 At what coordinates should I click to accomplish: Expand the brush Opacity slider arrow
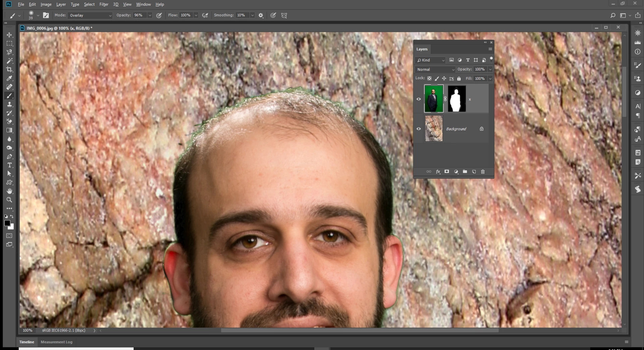pos(150,15)
